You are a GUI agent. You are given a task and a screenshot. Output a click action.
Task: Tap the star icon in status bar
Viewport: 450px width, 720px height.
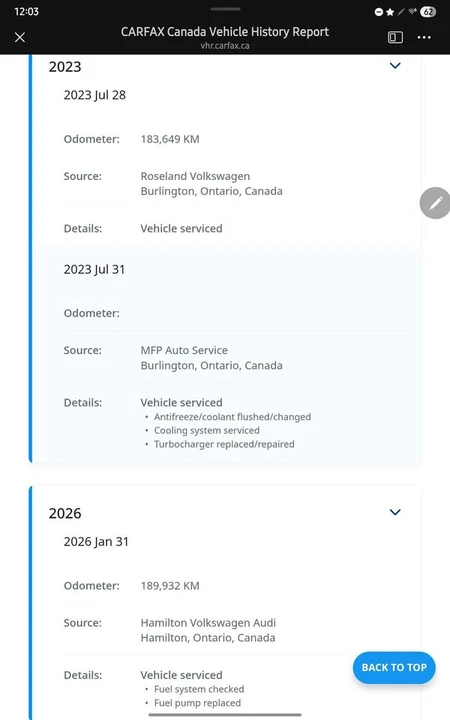click(390, 12)
